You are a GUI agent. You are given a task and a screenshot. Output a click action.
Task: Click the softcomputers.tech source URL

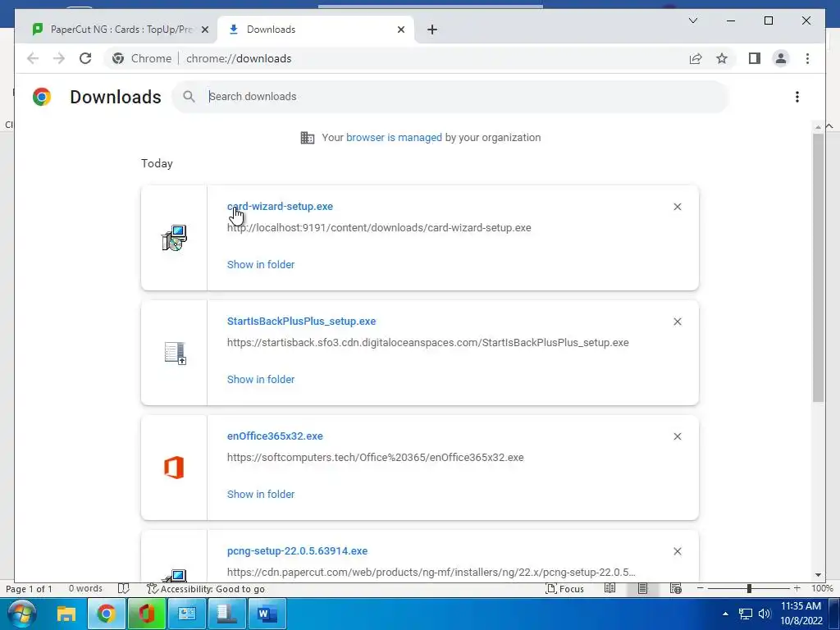(x=375, y=458)
